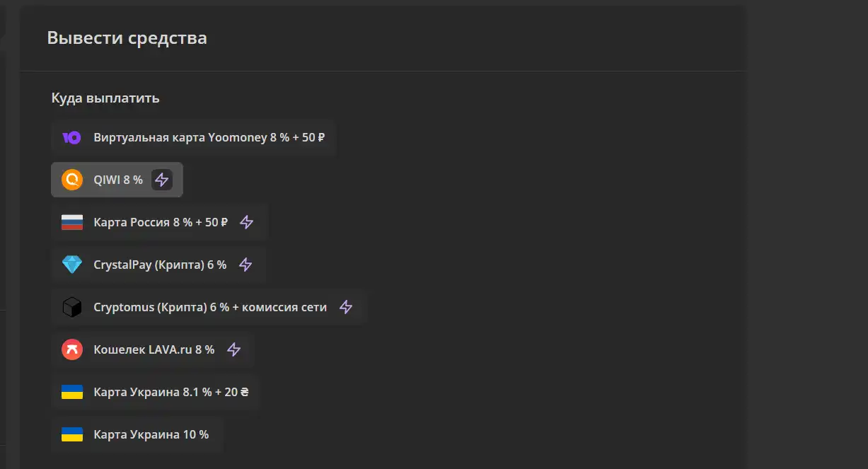Choose Карта Россия 8 % + 50 ₽
The width and height of the screenshot is (868, 469).
click(159, 222)
